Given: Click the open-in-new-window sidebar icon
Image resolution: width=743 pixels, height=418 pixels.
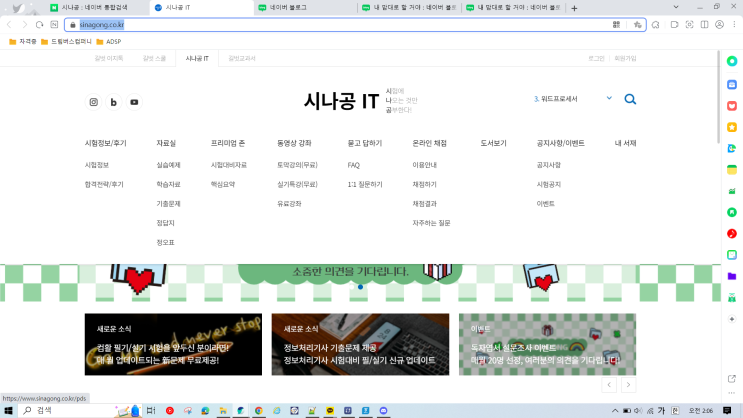Looking at the screenshot, I should [732, 379].
